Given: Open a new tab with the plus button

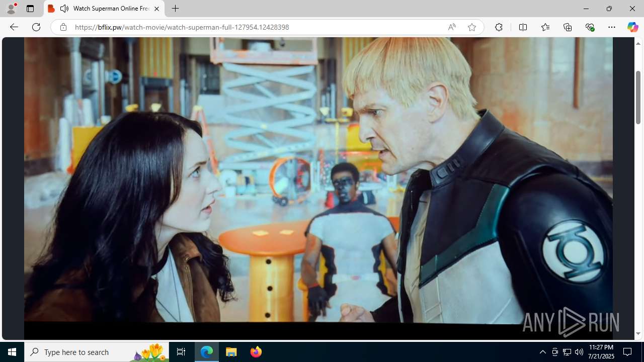Looking at the screenshot, I should tap(175, 9).
